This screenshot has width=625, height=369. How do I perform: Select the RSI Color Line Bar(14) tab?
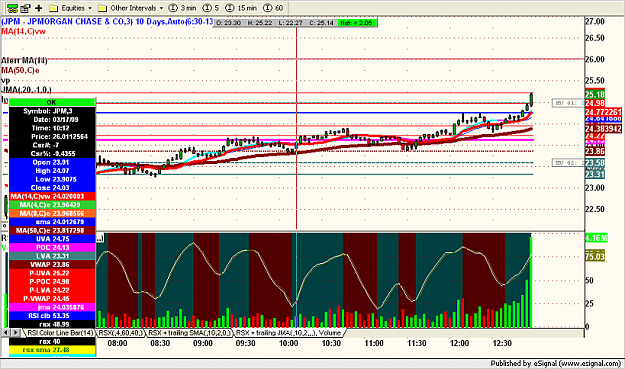[59, 332]
